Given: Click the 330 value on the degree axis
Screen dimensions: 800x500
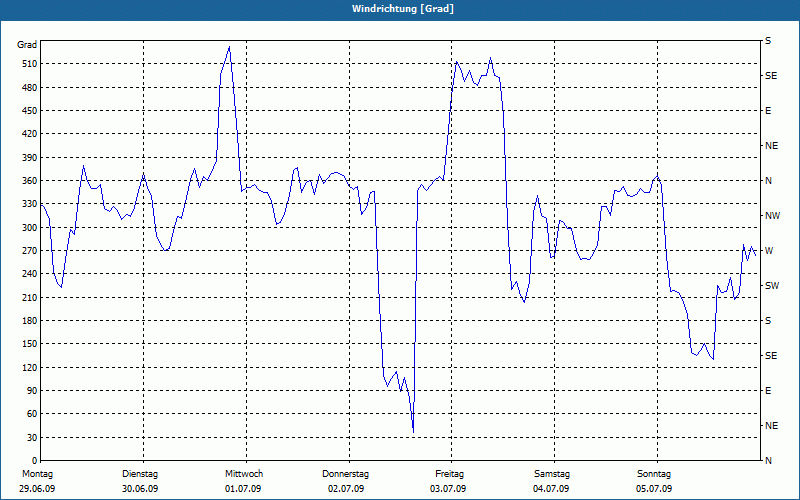Looking at the screenshot, I should [x=29, y=204].
